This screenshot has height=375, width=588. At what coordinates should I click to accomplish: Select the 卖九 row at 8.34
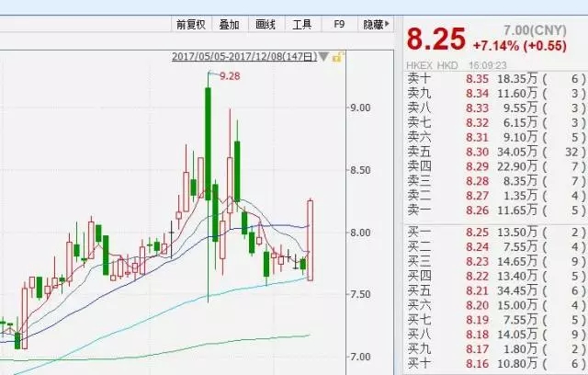tap(496, 94)
